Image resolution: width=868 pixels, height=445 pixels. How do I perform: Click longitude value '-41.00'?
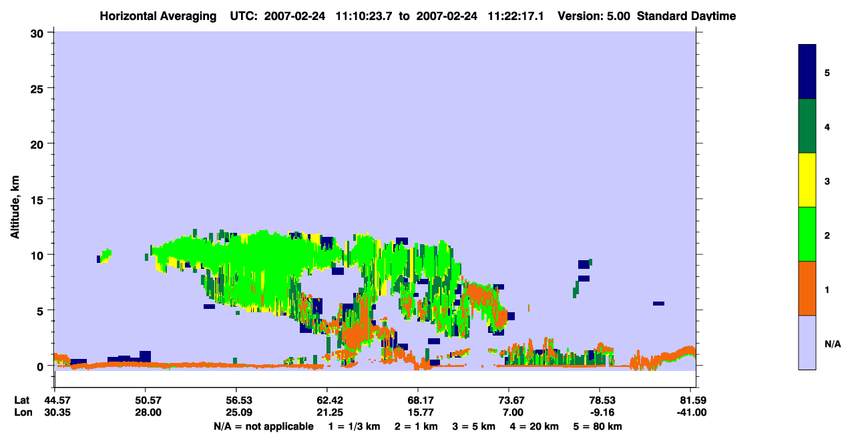tap(692, 412)
